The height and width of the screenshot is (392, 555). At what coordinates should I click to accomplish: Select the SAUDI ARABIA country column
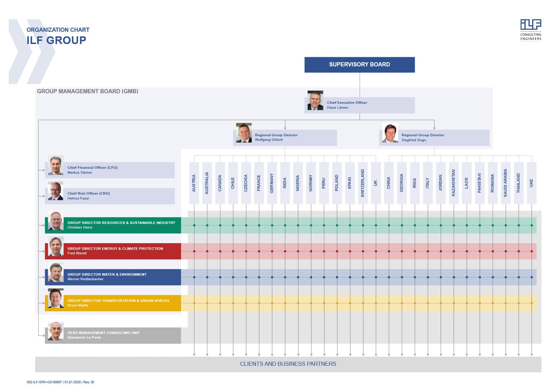tap(505, 183)
